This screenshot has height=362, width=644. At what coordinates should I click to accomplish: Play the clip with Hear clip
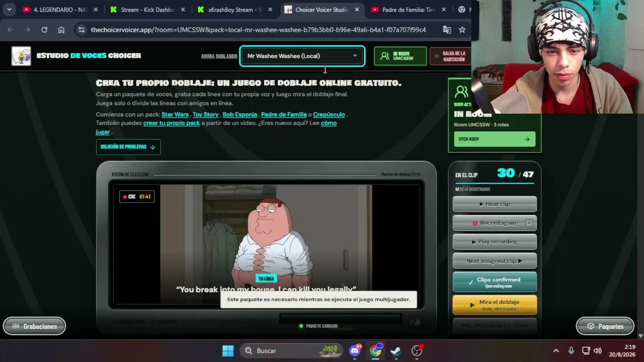pos(495,204)
